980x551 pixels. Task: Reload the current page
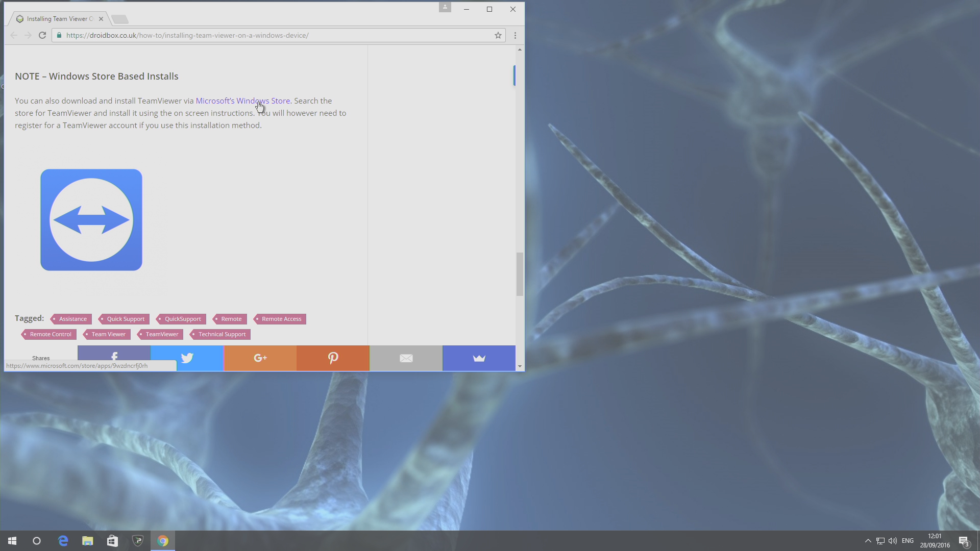42,35
